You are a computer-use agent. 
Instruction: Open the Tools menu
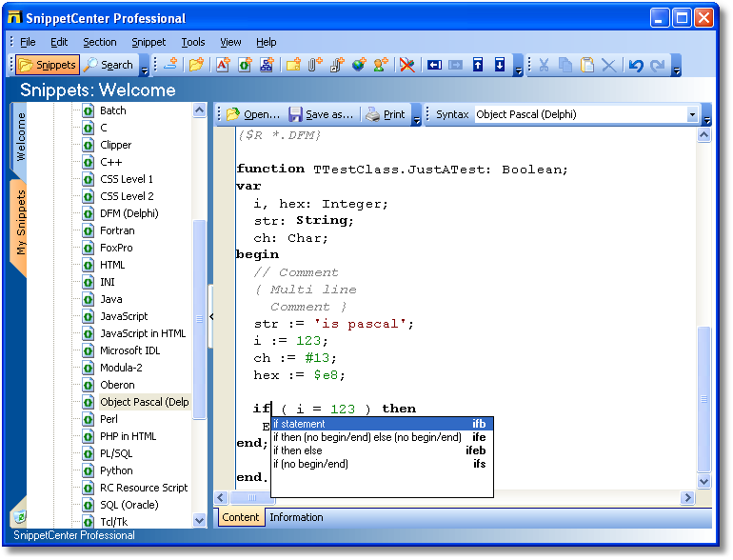point(193,42)
